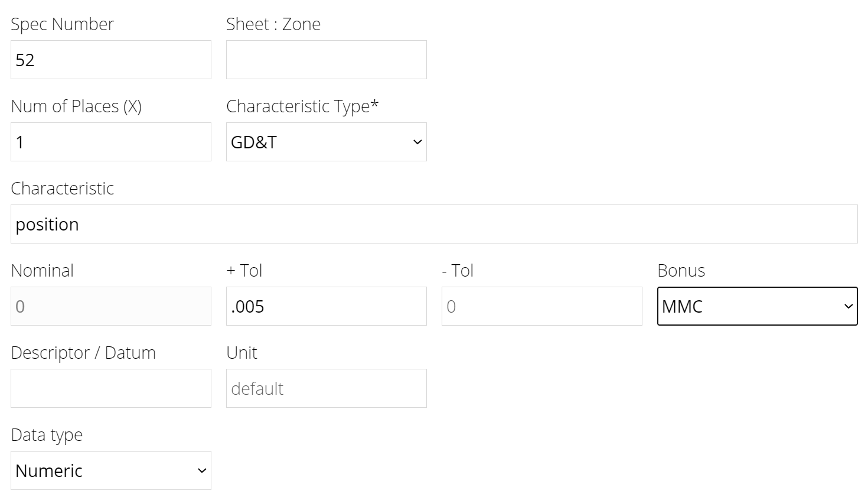The width and height of the screenshot is (868, 500).
Task: Click the 'Nominal' label text
Action: [x=43, y=271]
